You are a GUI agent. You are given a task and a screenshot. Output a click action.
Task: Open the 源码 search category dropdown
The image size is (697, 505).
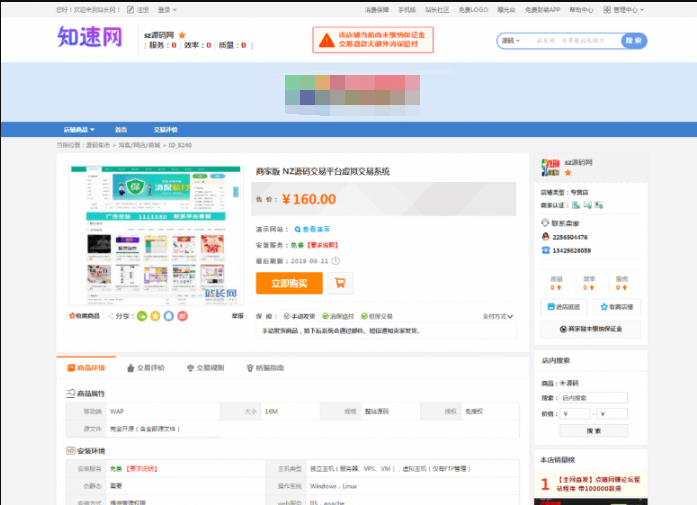pos(512,41)
